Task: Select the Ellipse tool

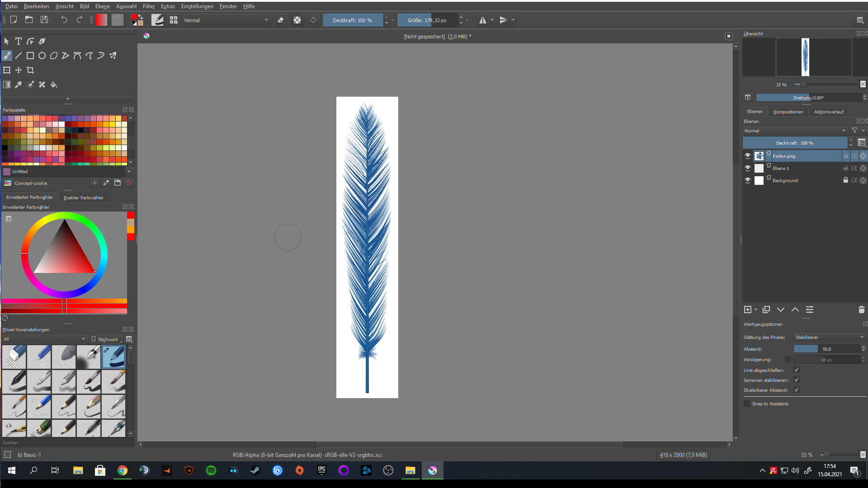Action: point(42,56)
